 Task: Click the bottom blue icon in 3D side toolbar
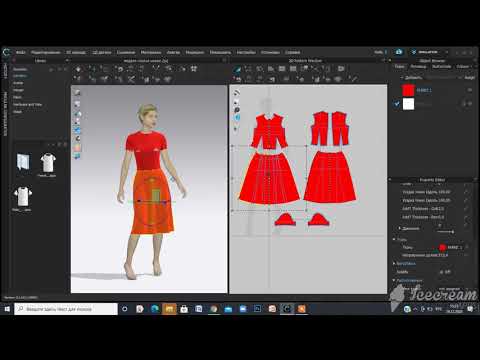pyautogui.click(x=77, y=156)
